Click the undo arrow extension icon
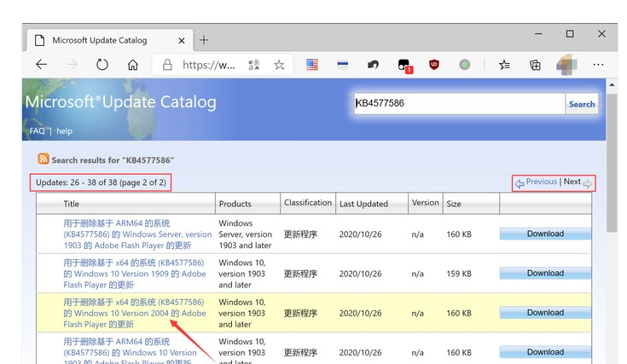627x364 pixels. click(x=373, y=64)
